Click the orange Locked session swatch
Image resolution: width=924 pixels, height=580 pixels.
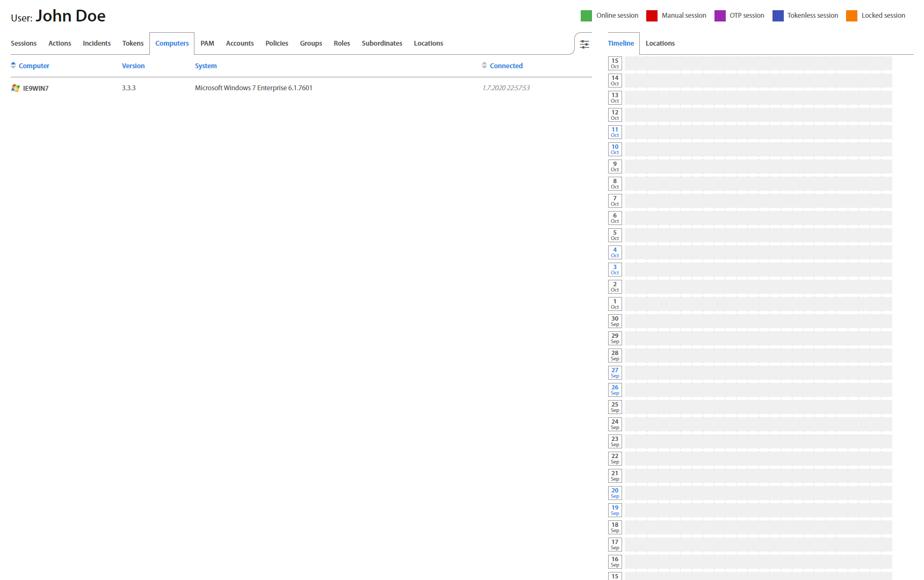point(851,16)
